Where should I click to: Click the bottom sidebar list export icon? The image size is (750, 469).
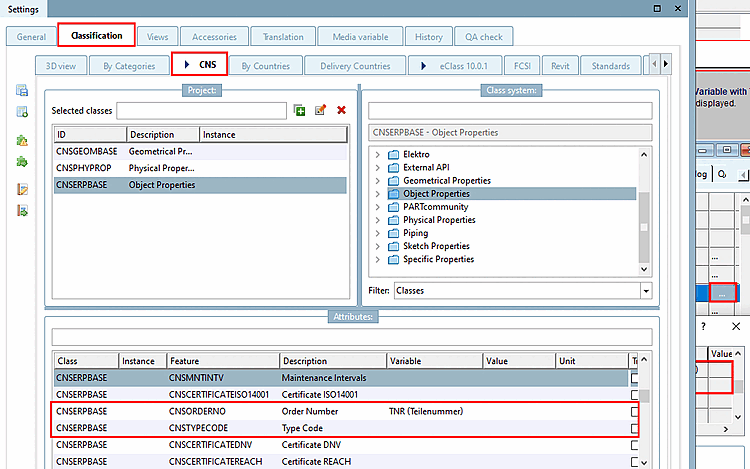point(22,210)
